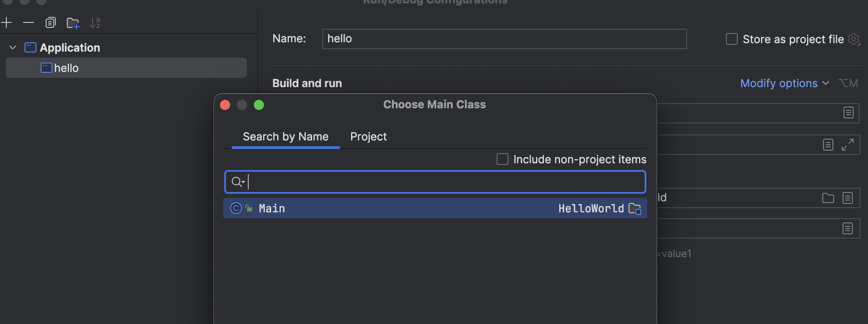Click the working directory folder browse icon
Viewport: 868px width, 324px height.
[828, 198]
